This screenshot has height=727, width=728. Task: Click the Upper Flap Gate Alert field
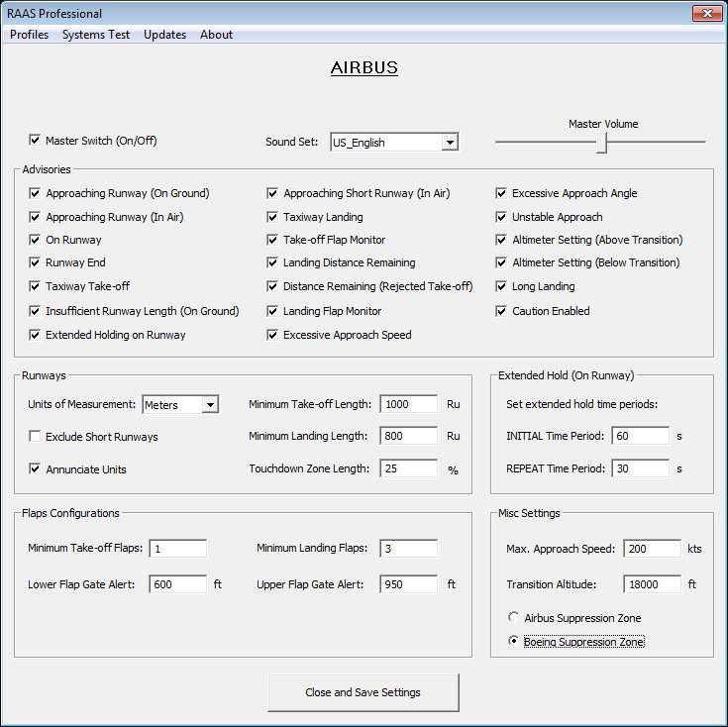tap(408, 584)
